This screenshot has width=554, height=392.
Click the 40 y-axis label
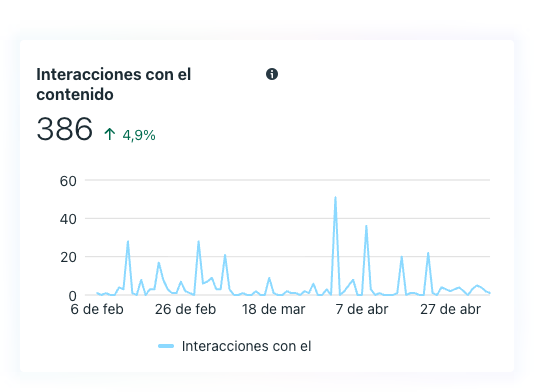(x=68, y=220)
